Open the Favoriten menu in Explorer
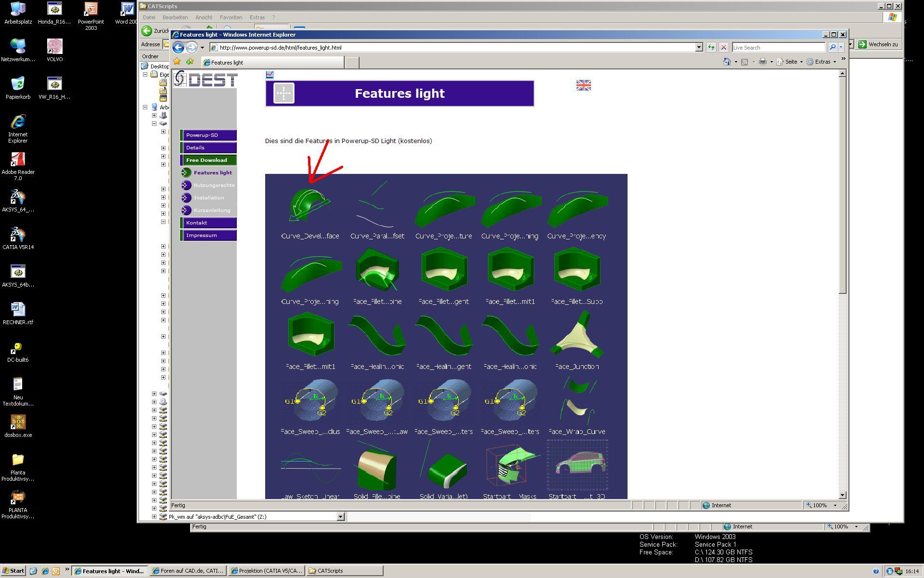This screenshot has height=578, width=924. pyautogui.click(x=231, y=17)
